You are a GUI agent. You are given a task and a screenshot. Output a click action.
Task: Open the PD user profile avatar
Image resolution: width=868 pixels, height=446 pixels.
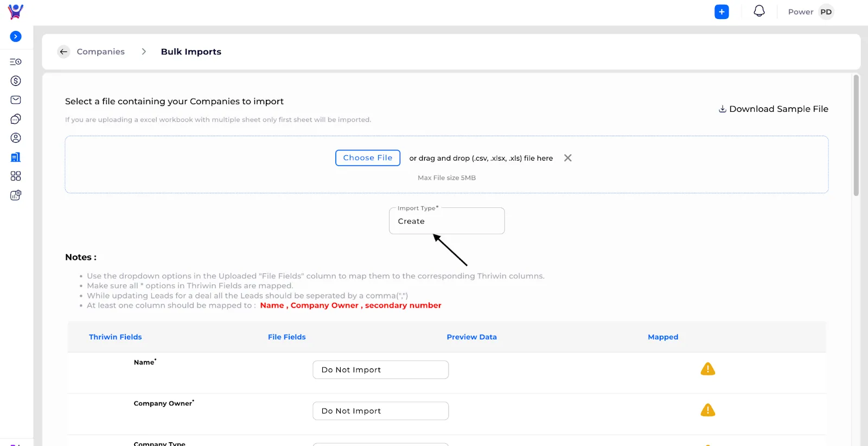coord(826,12)
